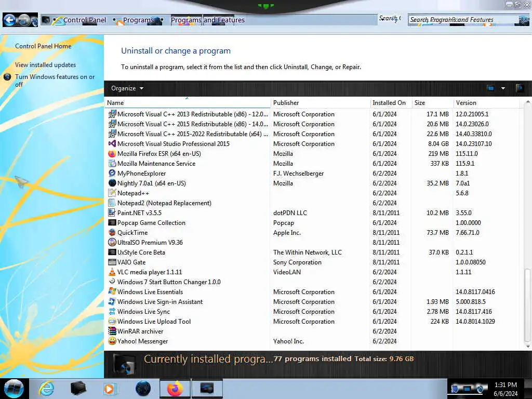Click the Windows Live Sync icon
This screenshot has width=532, height=399.
(112, 311)
